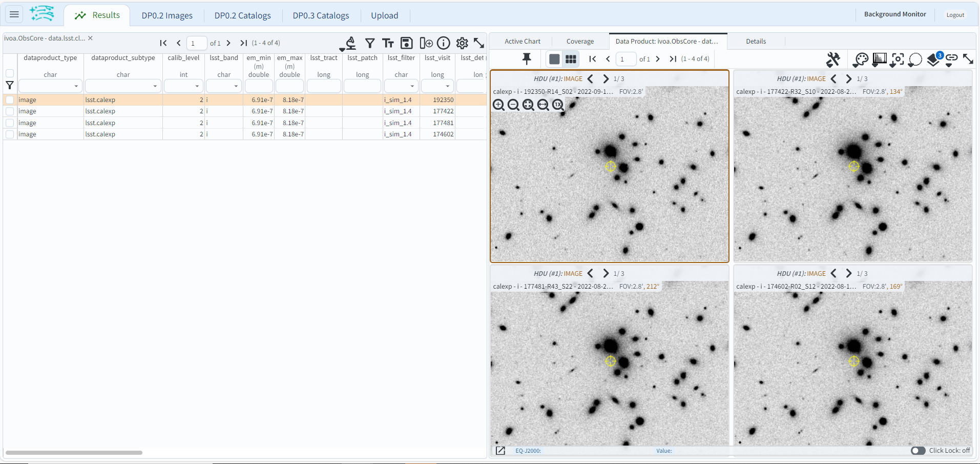Open the DP0.2 Catalogs tab

pyautogui.click(x=243, y=15)
